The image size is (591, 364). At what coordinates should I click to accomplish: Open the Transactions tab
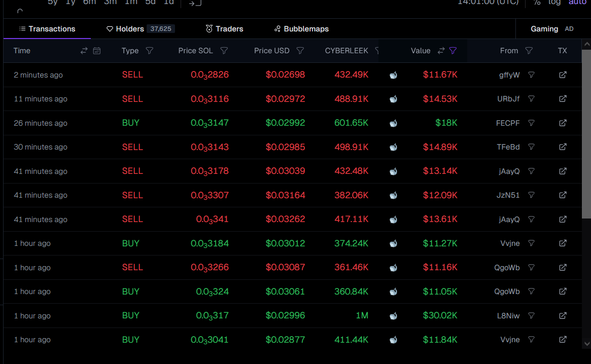47,29
